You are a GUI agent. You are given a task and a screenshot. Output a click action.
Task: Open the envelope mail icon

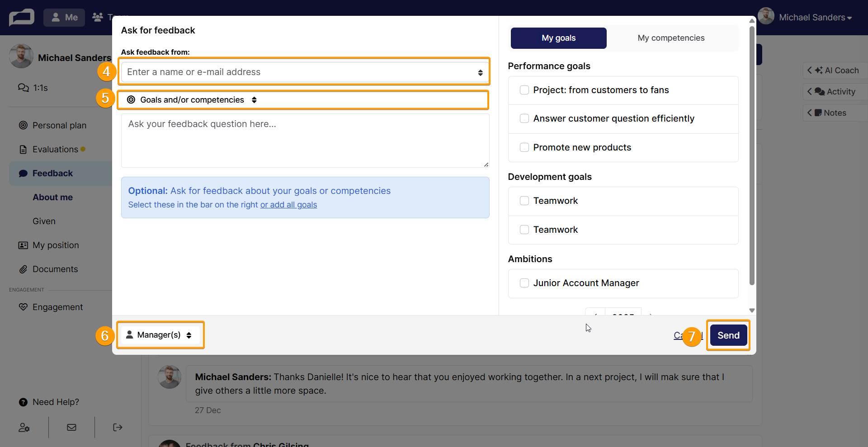71,427
